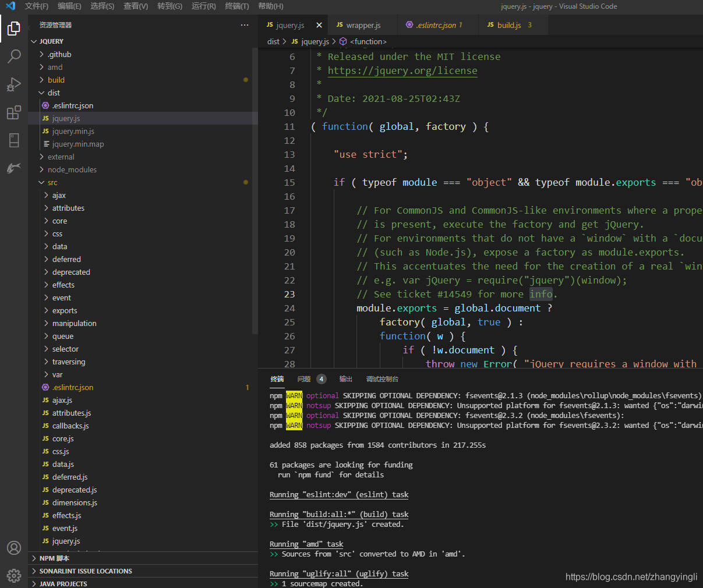The width and height of the screenshot is (703, 588).
Task: Expand the .github folder
Action: (140, 54)
